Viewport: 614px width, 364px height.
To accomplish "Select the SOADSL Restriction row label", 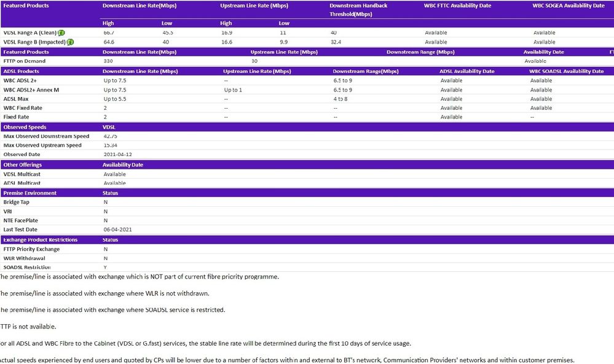I will 27,268.
